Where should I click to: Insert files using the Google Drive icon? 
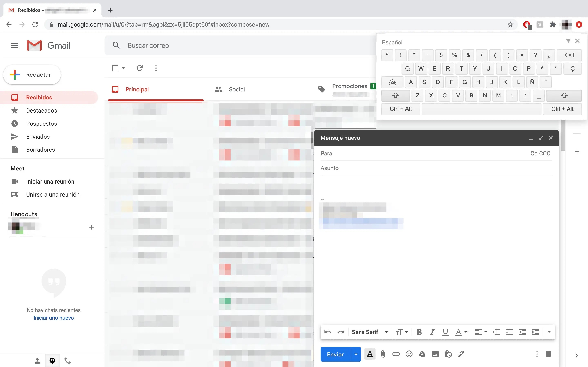(422, 354)
